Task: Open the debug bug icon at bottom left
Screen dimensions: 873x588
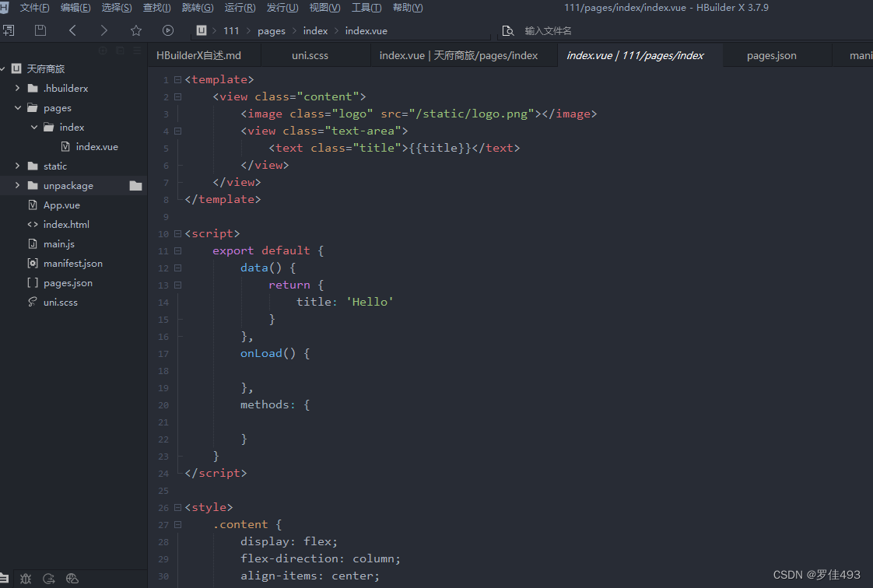Action: tap(26, 579)
